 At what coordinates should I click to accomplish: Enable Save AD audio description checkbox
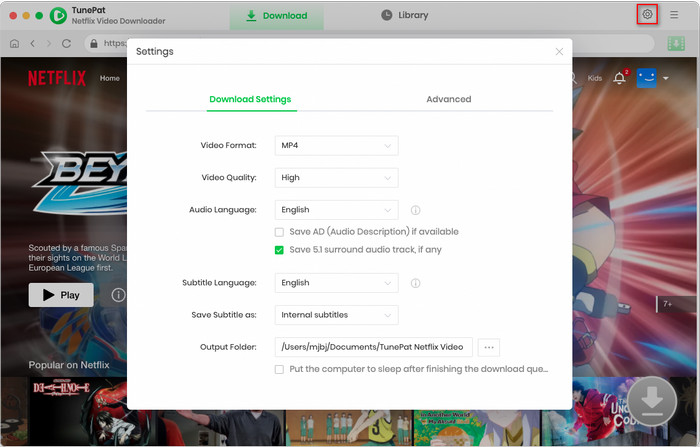coord(280,232)
